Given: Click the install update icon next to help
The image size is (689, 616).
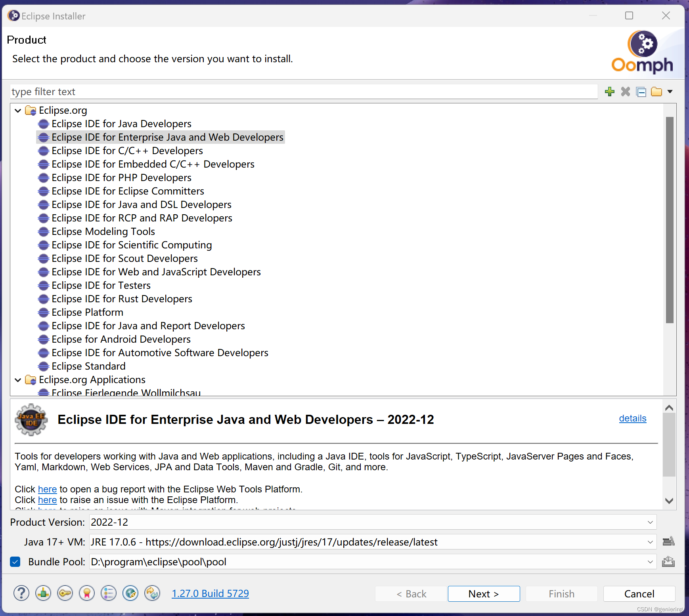Looking at the screenshot, I should click(x=43, y=593).
